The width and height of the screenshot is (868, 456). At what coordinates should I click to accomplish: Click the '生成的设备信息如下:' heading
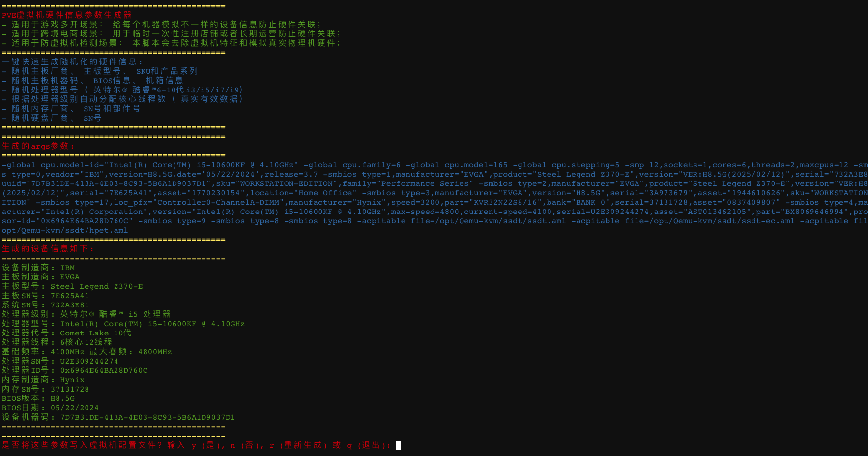pos(48,249)
